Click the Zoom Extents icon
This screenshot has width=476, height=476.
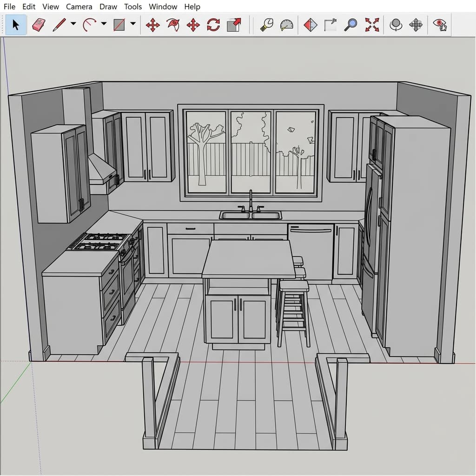pos(372,25)
